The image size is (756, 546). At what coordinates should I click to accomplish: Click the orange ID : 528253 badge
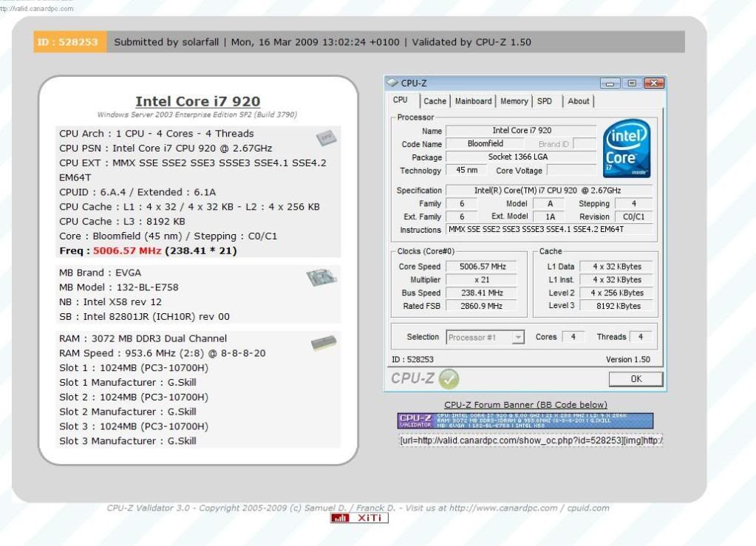tap(70, 42)
